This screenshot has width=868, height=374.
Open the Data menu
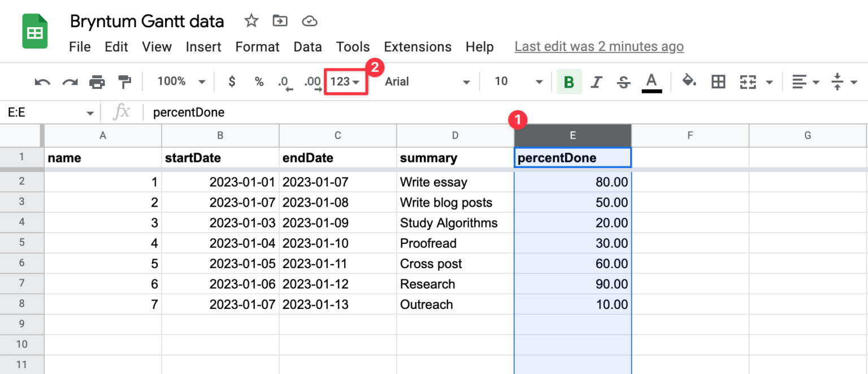[308, 47]
